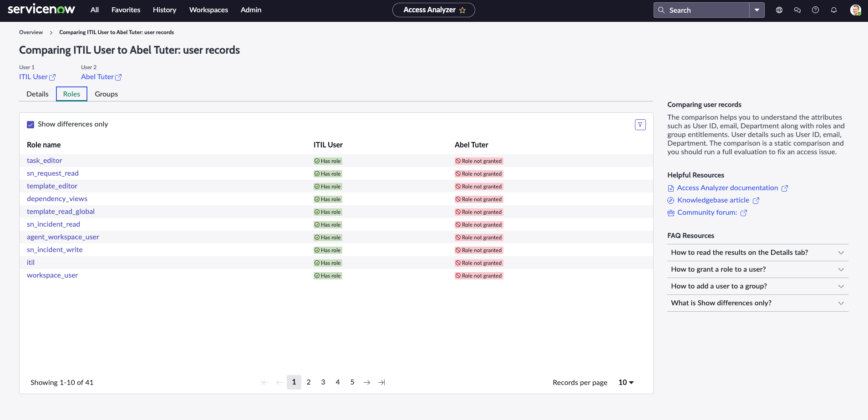Viewport: 868px width, 420px height.
Task: Open the chat conversations icon
Action: coord(797,10)
